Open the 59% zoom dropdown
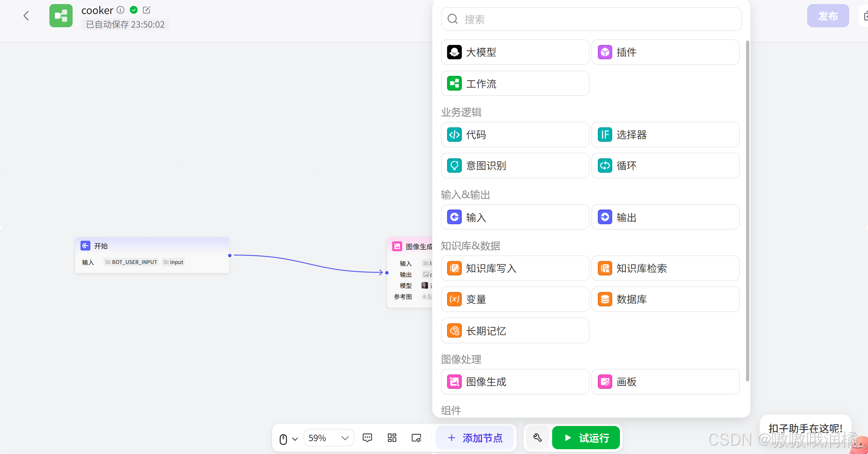Image resolution: width=868 pixels, height=454 pixels. coord(328,438)
